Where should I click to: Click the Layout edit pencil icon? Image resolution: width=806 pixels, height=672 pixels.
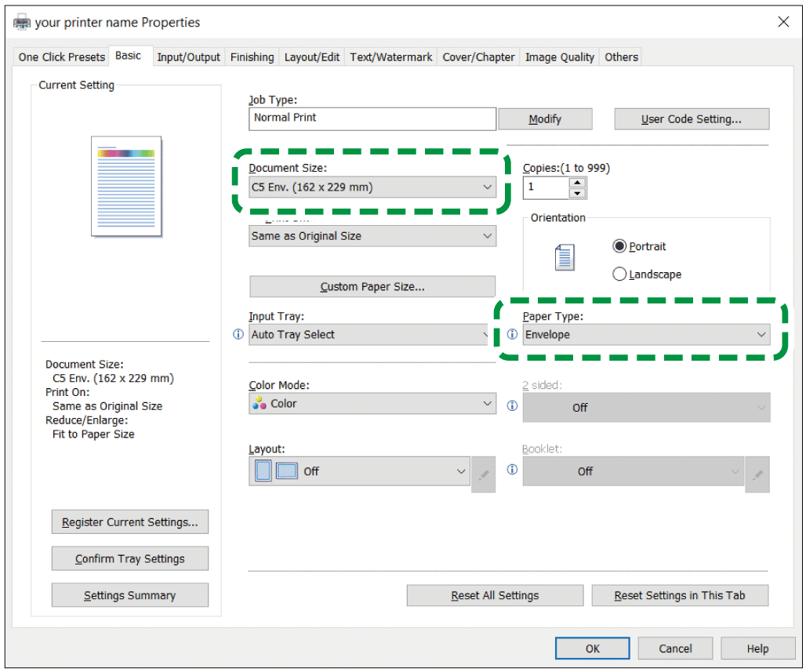[483, 474]
